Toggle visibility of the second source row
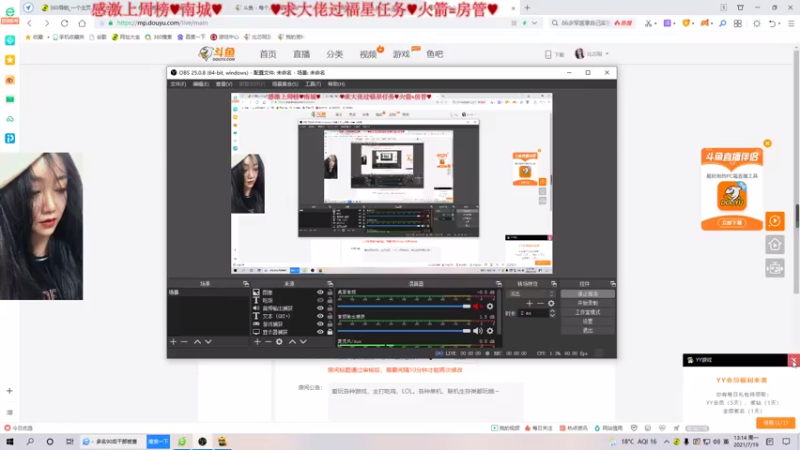The height and width of the screenshot is (450, 800). click(320, 300)
